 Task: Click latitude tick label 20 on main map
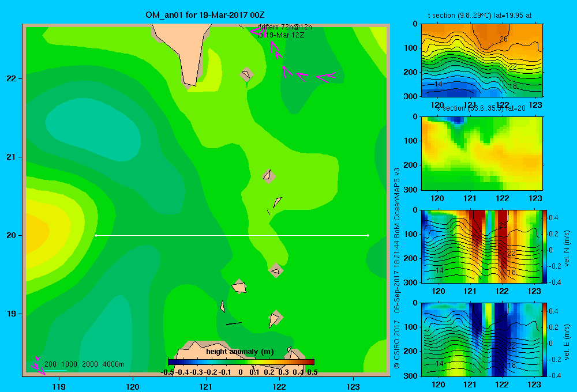click(x=12, y=235)
